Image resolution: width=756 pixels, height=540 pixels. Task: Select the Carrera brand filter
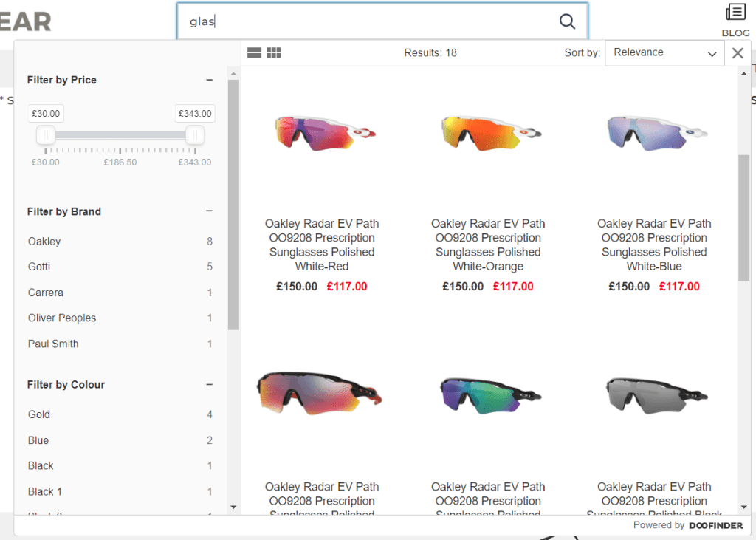[x=46, y=293]
